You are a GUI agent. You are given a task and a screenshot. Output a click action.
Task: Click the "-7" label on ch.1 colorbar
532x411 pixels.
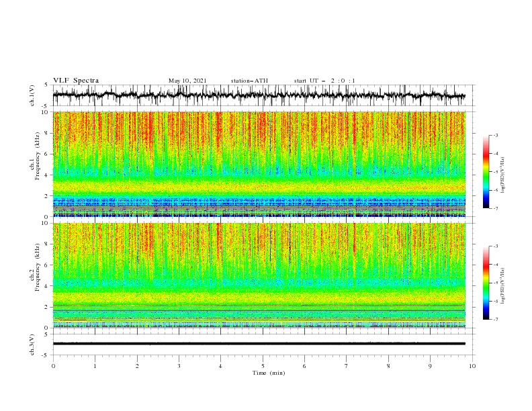[496, 208]
